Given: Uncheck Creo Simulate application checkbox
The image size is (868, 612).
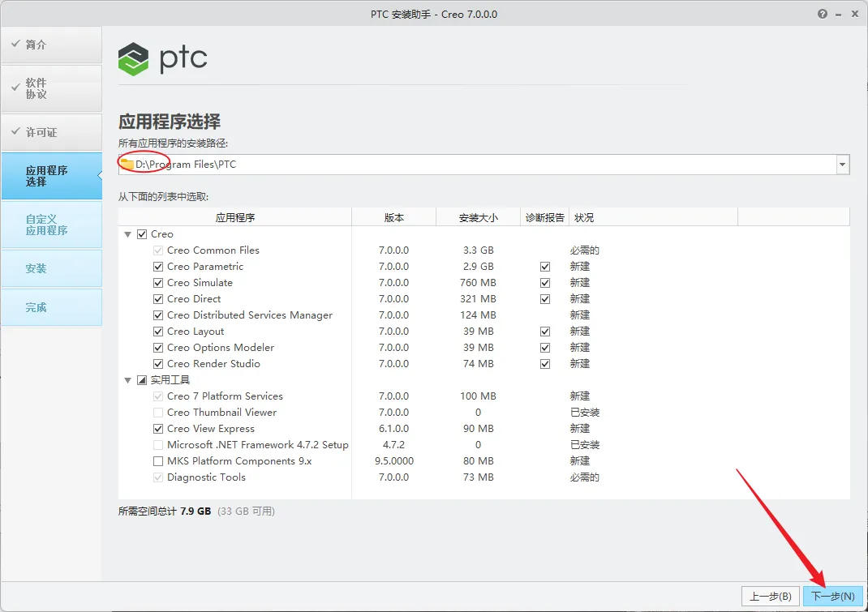Looking at the screenshot, I should 157,283.
